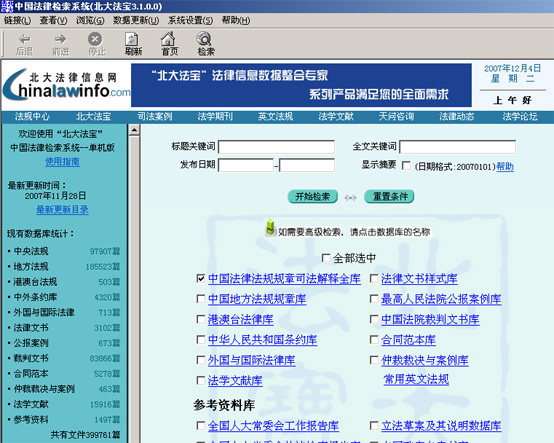The height and width of the screenshot is (443, 554).
Task: Check the 最高人民法院公报案例库 checkbox
Action: point(374,299)
